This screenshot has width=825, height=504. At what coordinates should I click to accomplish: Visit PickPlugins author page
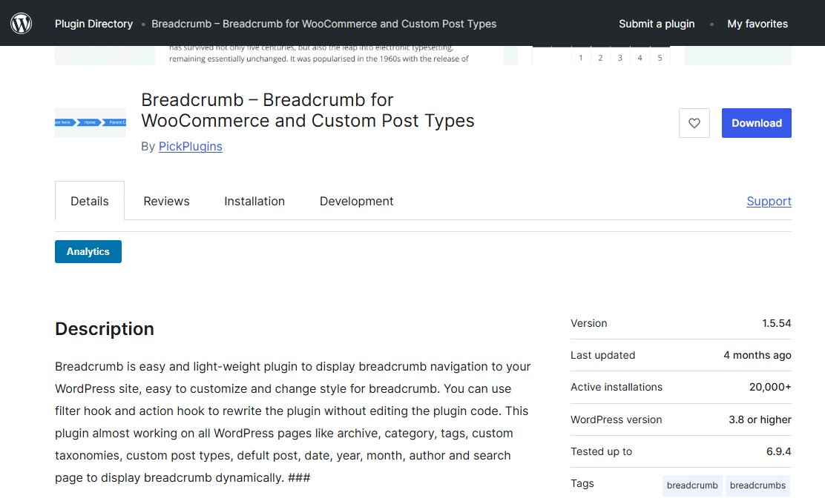[191, 147]
